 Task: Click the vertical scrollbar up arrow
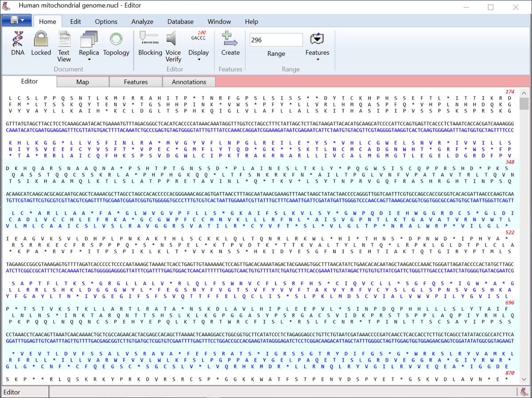click(x=524, y=93)
